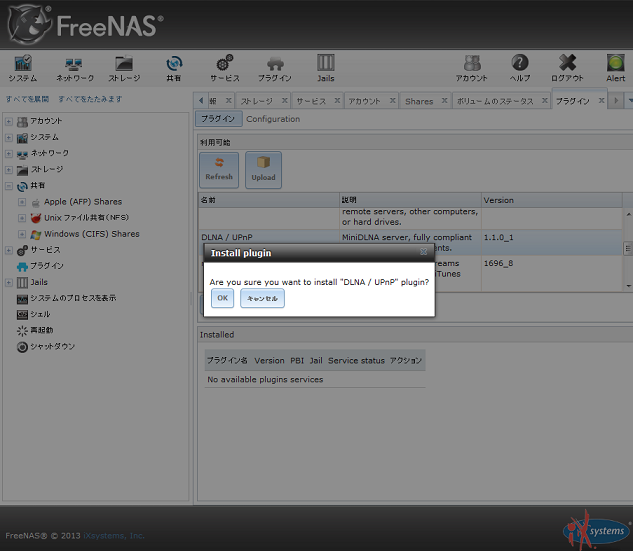Click the Jails toolbar icon

(326, 66)
